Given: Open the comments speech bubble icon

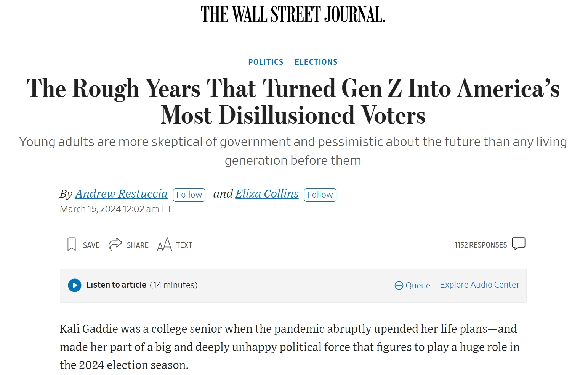Looking at the screenshot, I should 518,243.
